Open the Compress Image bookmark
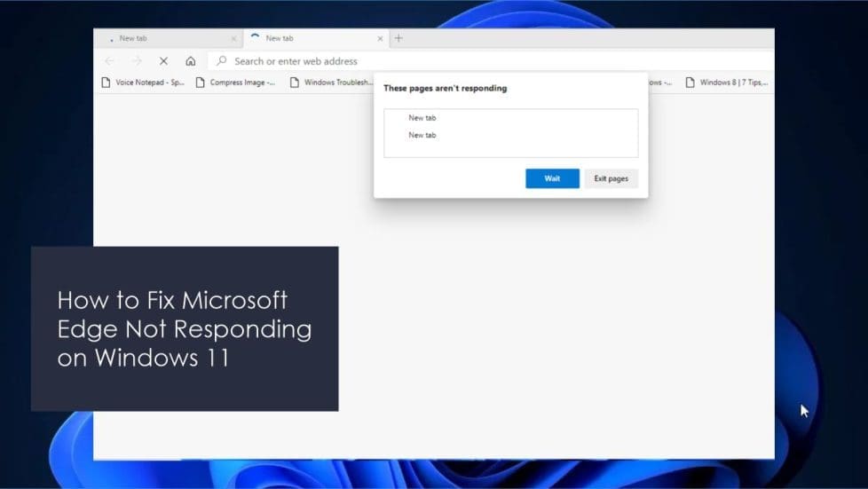This screenshot has height=489, width=868. (236, 83)
